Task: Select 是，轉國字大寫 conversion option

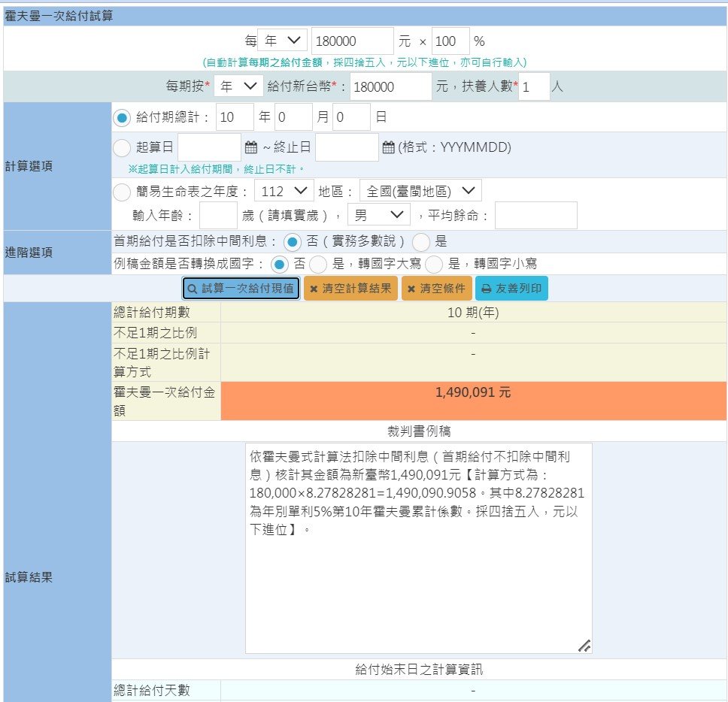Action: coord(317,264)
